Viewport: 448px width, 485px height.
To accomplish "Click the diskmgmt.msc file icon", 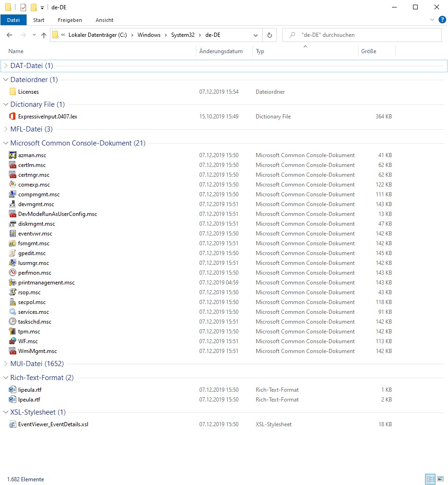I will click(x=13, y=224).
